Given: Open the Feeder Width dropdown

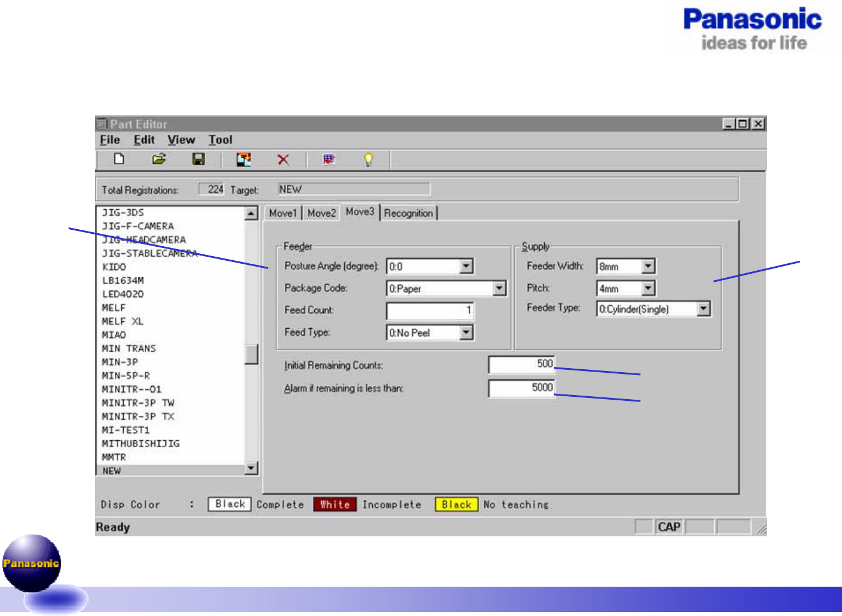Looking at the screenshot, I should (x=648, y=267).
